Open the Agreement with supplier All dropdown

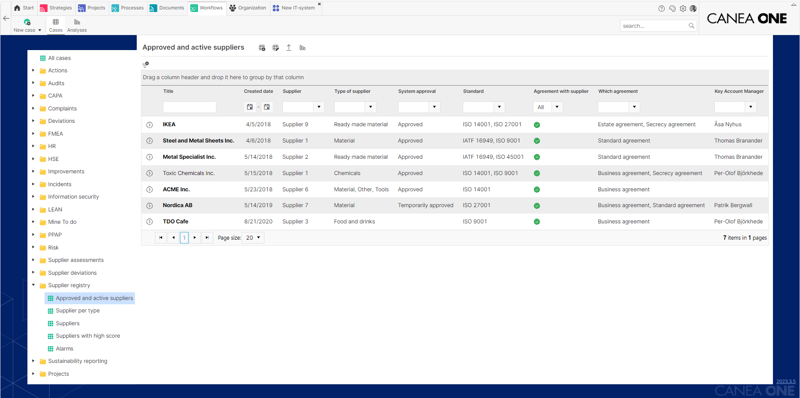click(x=557, y=107)
